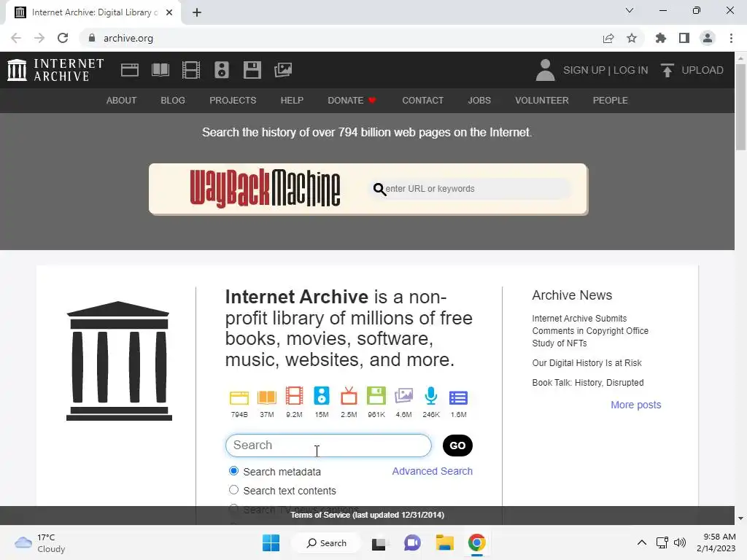Open the taskbar Search box

click(x=327, y=542)
